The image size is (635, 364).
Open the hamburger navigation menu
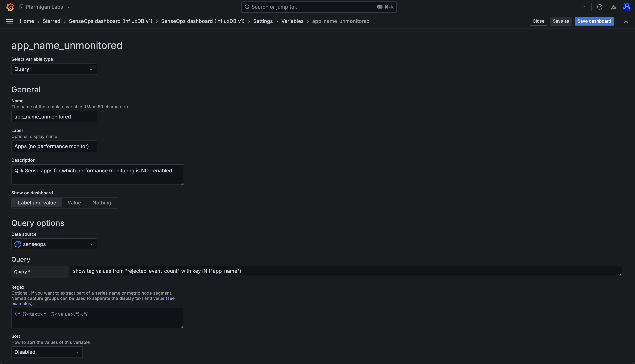coord(10,21)
